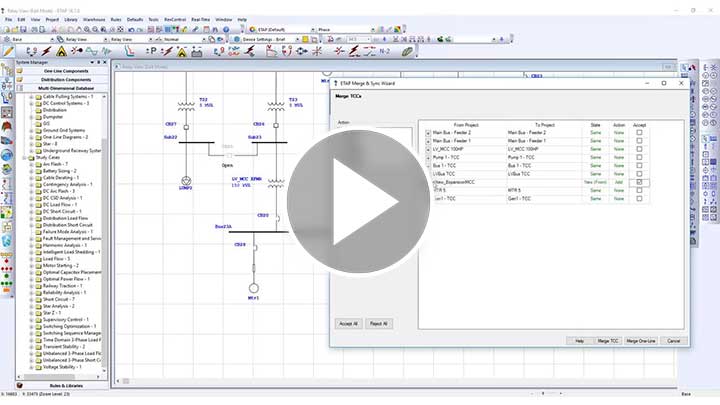Collapse the Study Cases tree node
This screenshot has height=405, width=720.
tap(24, 158)
